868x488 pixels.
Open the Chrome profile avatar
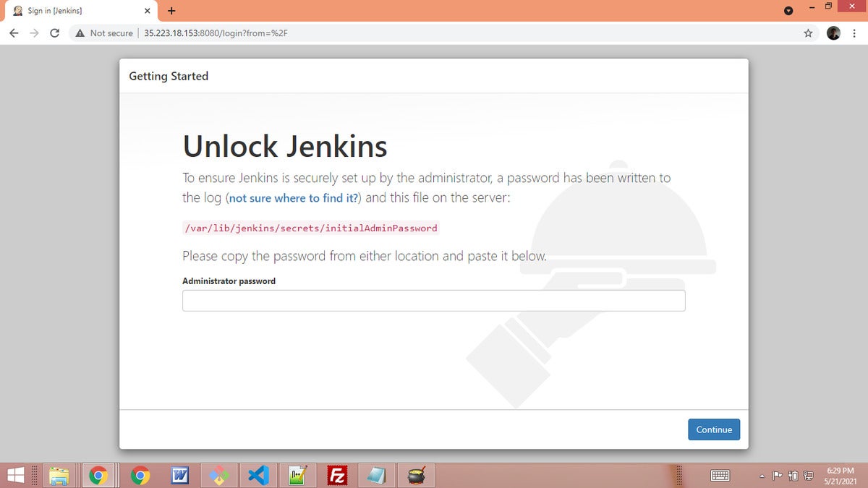(x=833, y=33)
